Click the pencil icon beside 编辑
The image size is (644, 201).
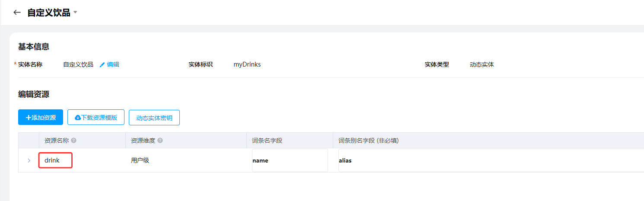point(102,65)
